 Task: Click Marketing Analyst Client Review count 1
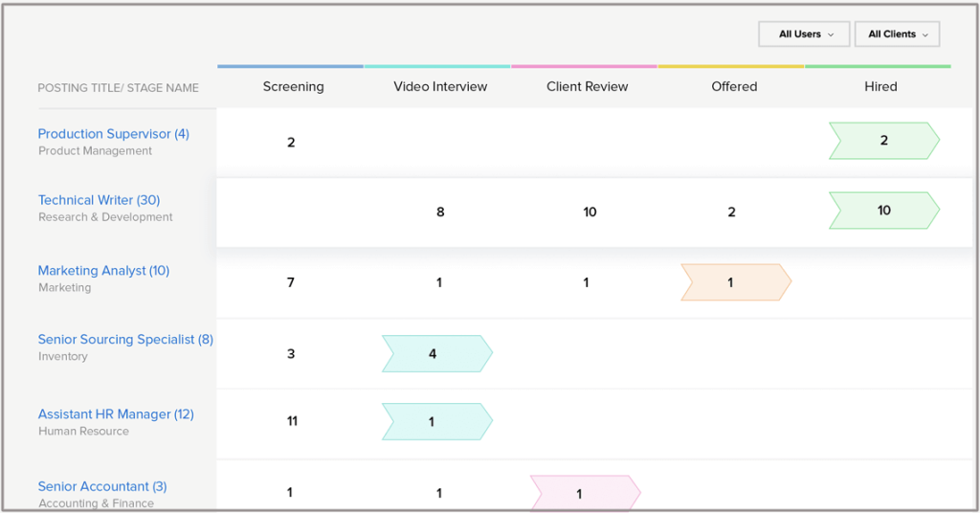point(587,282)
